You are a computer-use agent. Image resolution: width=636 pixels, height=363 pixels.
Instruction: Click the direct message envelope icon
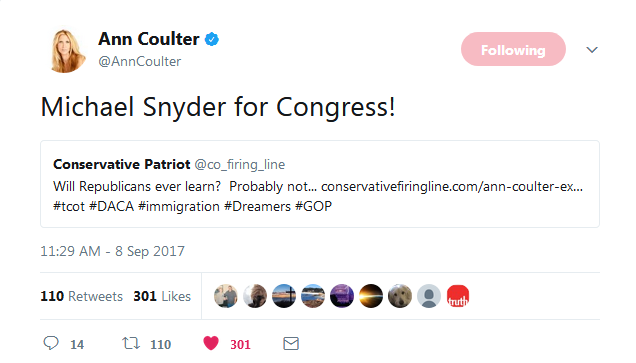tap(291, 344)
